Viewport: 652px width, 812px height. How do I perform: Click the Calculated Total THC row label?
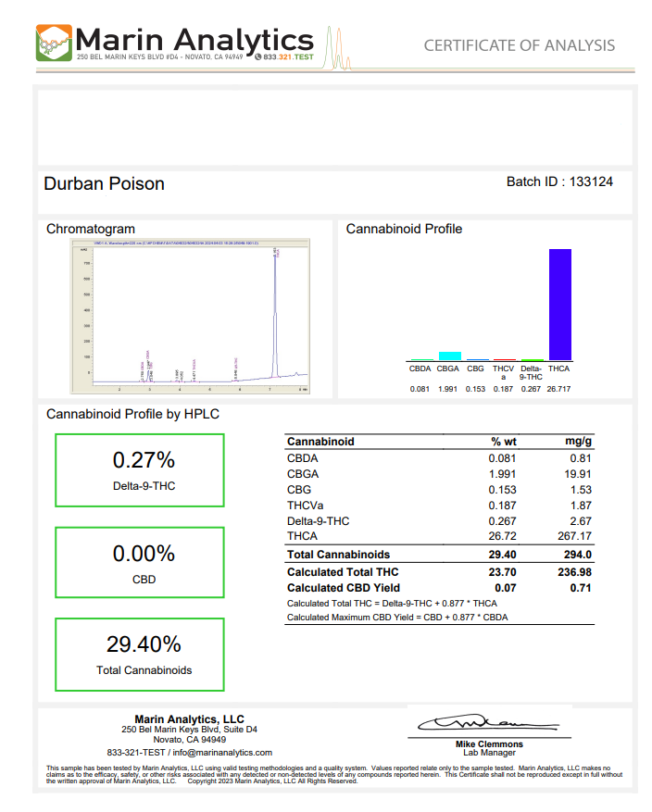tap(343, 572)
